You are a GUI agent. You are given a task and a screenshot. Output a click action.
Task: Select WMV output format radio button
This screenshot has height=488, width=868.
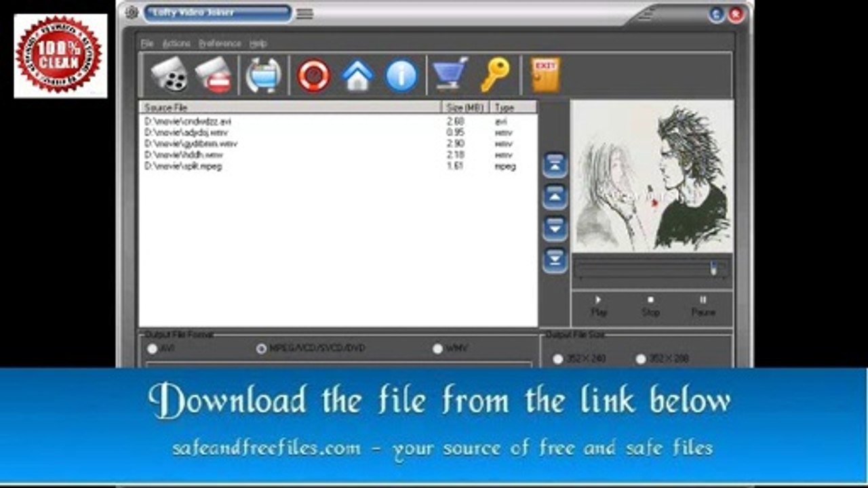[438, 348]
